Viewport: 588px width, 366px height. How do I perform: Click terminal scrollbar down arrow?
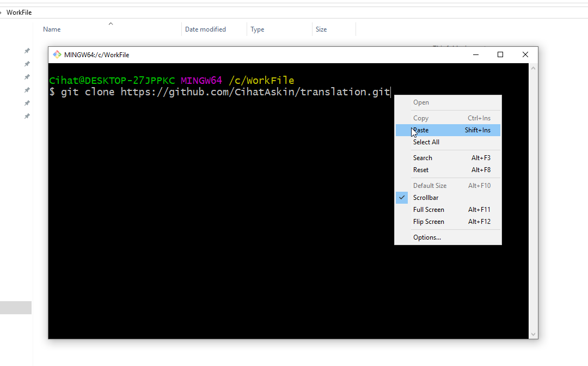533,334
